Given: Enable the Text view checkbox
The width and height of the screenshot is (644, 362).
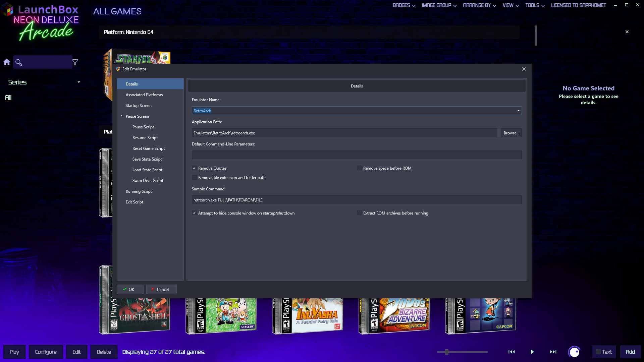Looking at the screenshot, I should [598, 352].
